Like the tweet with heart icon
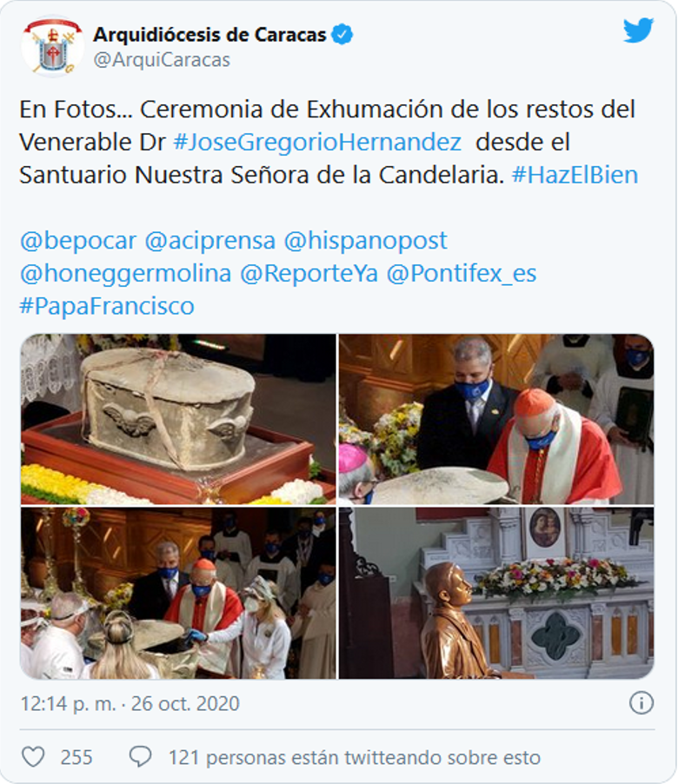 (x=34, y=757)
